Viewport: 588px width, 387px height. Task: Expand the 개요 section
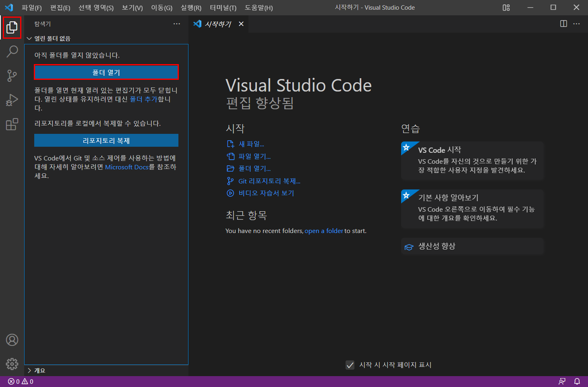click(x=106, y=370)
